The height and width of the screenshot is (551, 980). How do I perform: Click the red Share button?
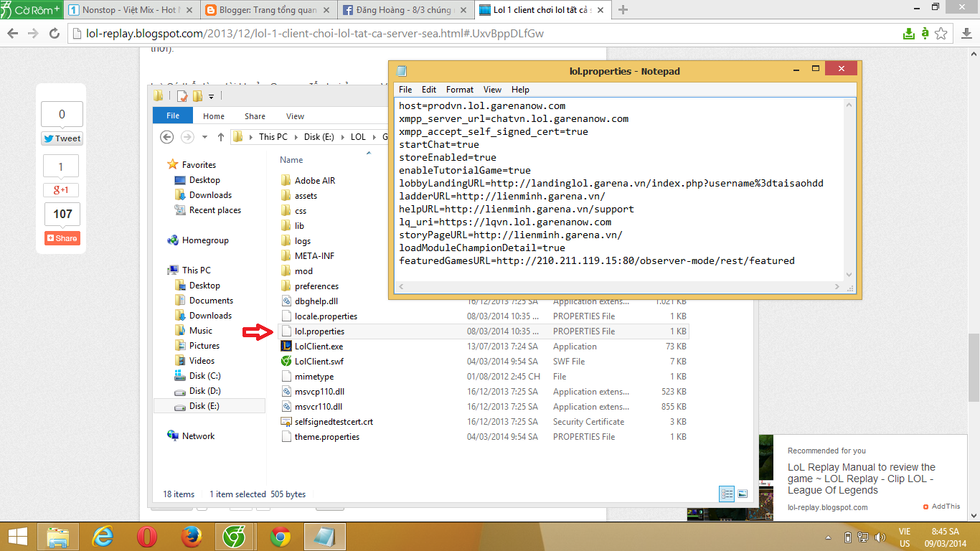click(62, 238)
